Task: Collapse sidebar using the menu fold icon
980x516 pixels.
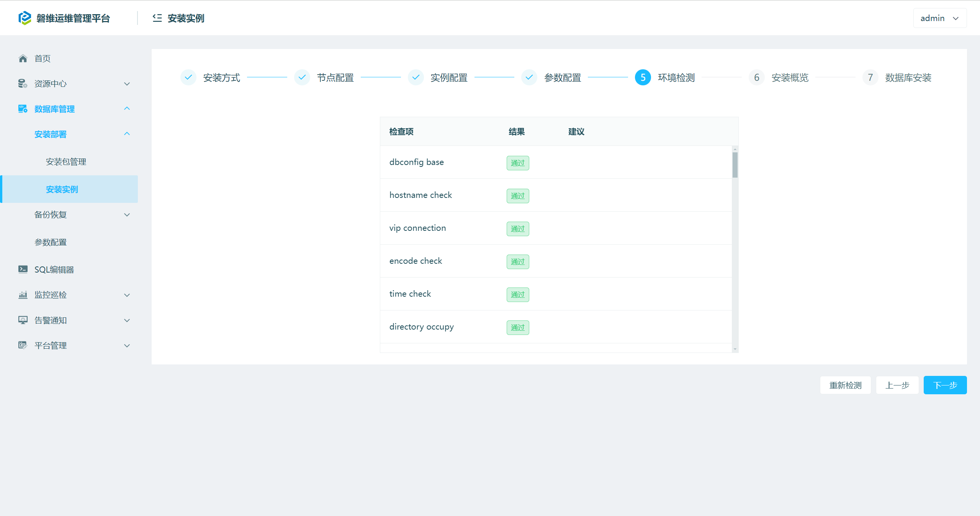Action: 157,18
